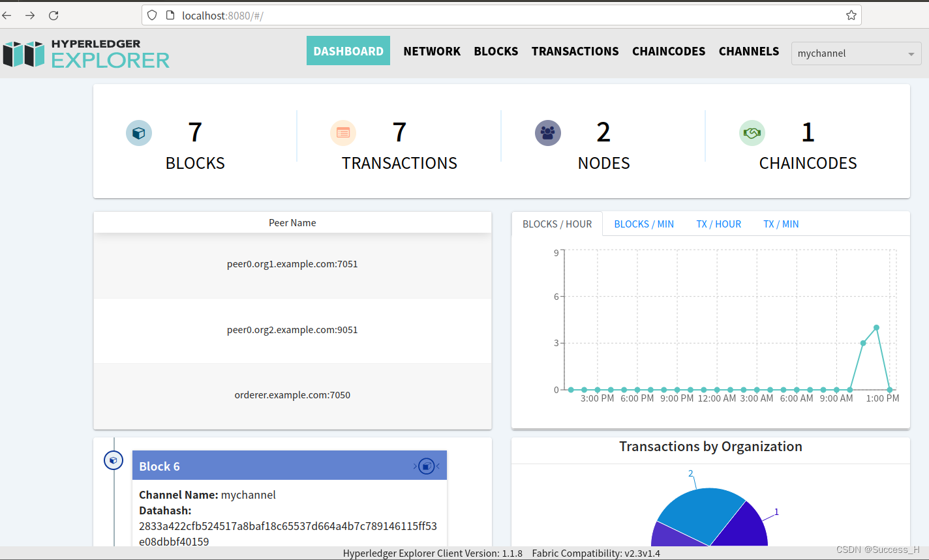Click the timeline cube icon beside Block 6
This screenshot has height=560, width=929.
click(114, 460)
